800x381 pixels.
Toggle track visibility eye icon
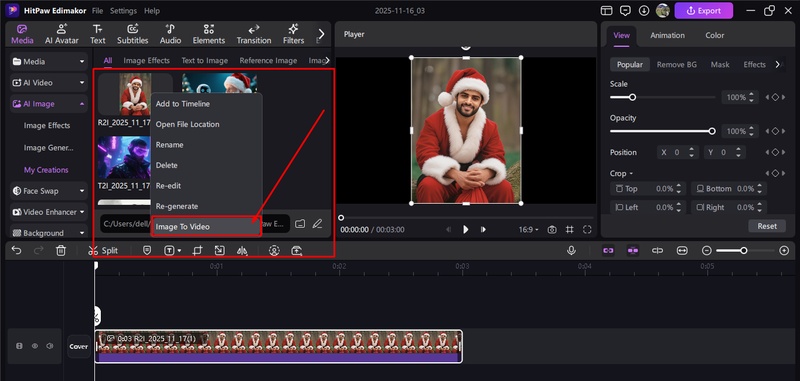pyautogui.click(x=35, y=346)
